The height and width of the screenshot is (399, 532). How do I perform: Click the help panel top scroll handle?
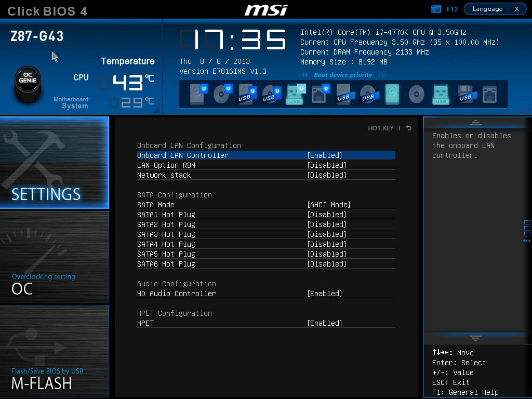coord(476,123)
